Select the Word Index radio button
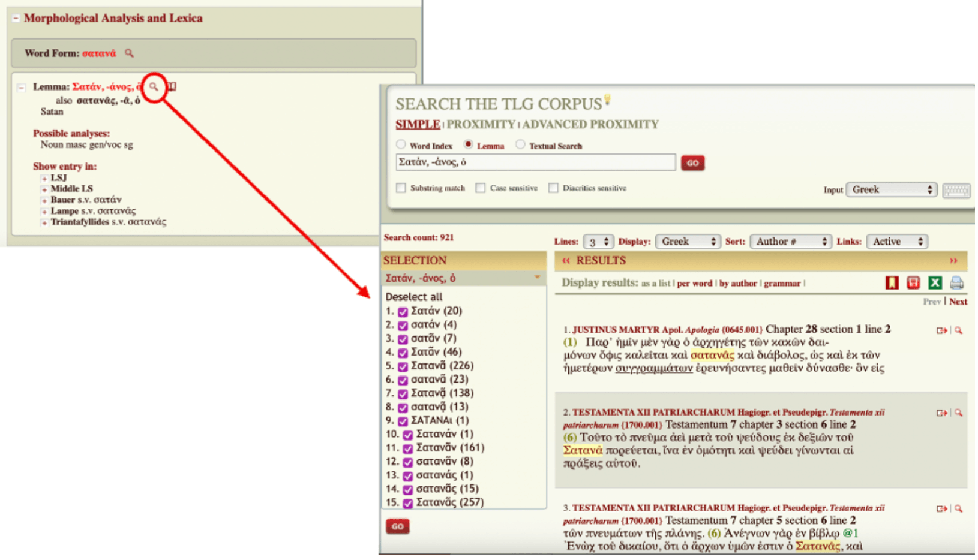978x560 pixels. point(401,145)
